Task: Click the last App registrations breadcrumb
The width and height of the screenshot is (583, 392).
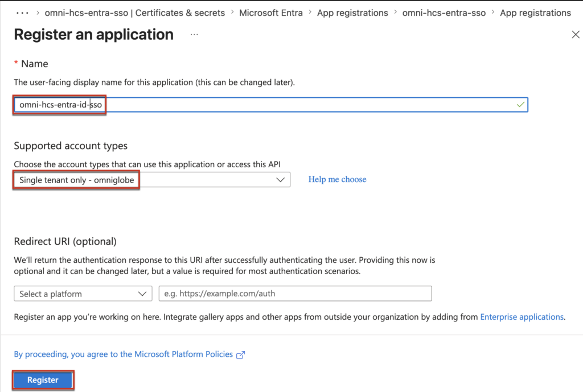Action: 535,13
